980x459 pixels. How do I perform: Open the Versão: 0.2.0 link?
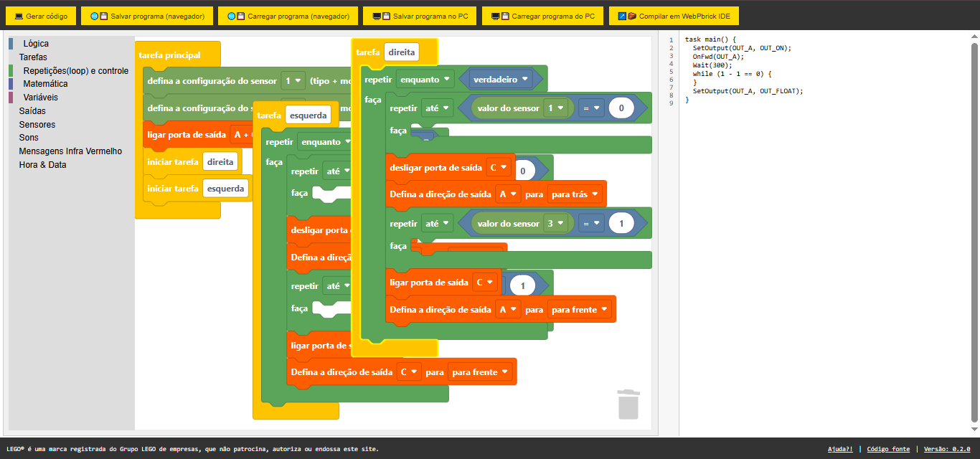tap(947, 449)
